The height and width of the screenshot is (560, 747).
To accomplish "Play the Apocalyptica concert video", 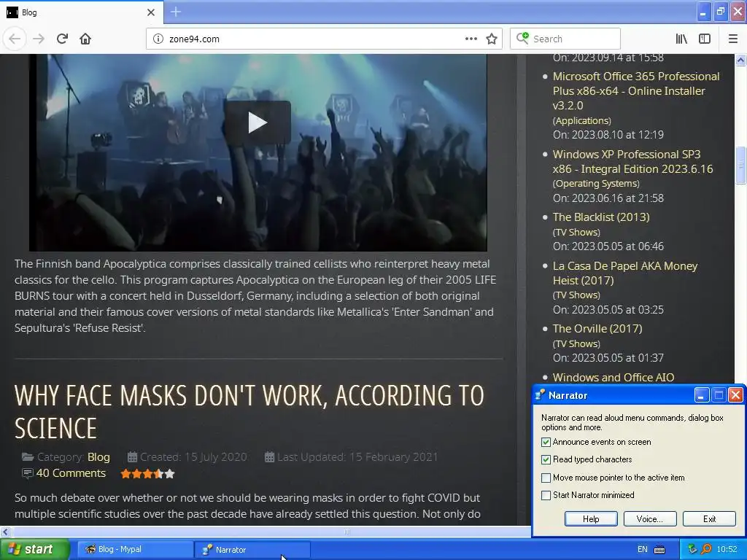I will pos(258,122).
